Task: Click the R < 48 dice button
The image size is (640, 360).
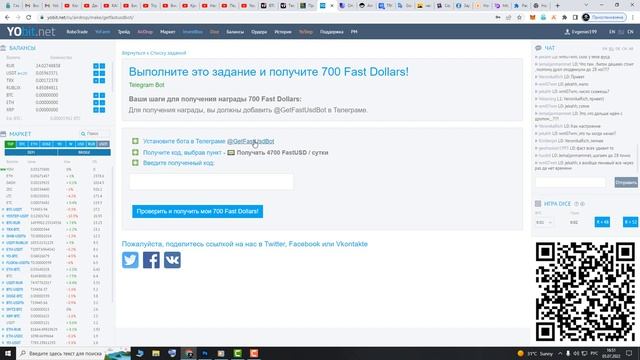Action: click(x=602, y=222)
